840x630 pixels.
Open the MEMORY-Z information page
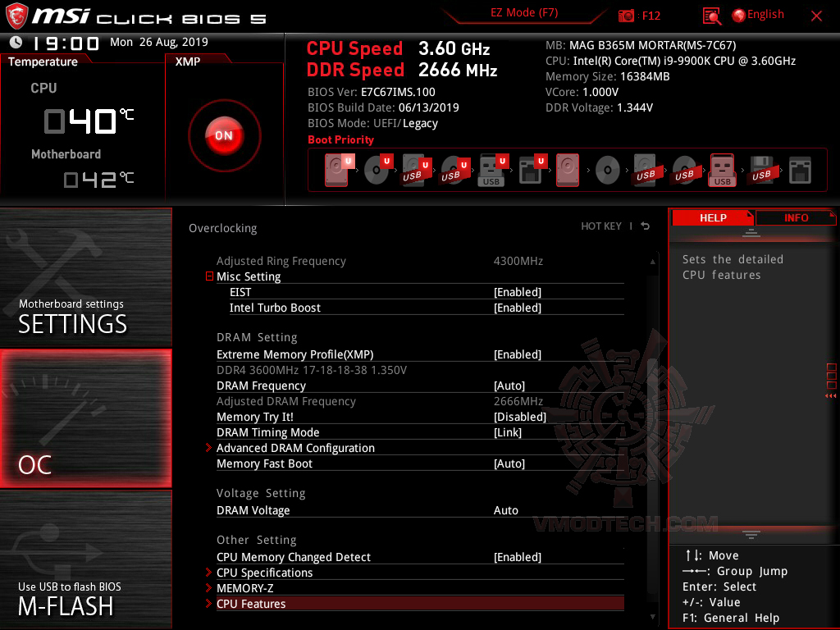(244, 588)
